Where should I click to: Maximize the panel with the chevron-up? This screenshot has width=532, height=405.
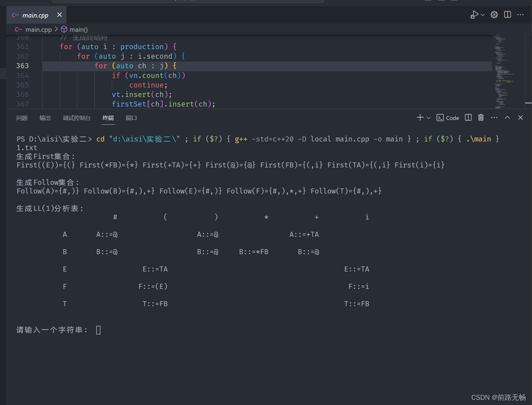[x=507, y=117]
